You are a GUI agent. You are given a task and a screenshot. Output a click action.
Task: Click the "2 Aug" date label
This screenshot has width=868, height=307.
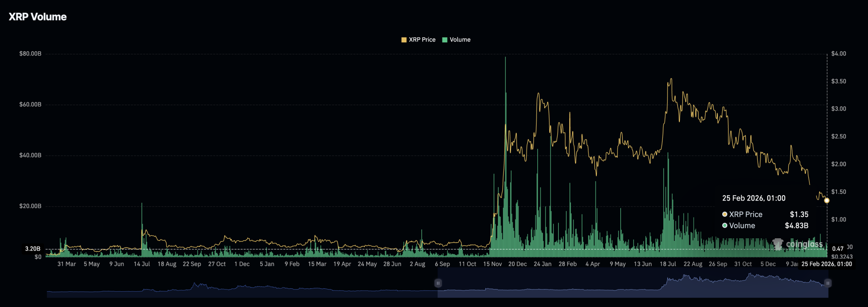click(417, 264)
